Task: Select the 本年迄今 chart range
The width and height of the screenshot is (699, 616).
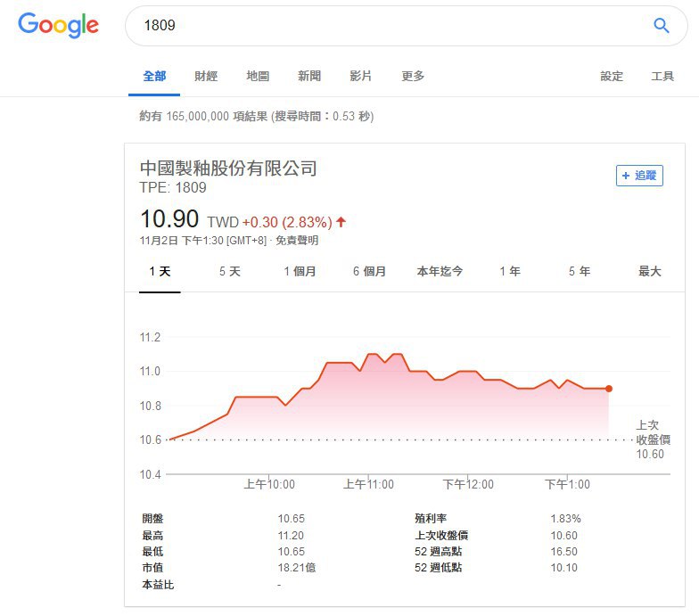Action: 440,271
